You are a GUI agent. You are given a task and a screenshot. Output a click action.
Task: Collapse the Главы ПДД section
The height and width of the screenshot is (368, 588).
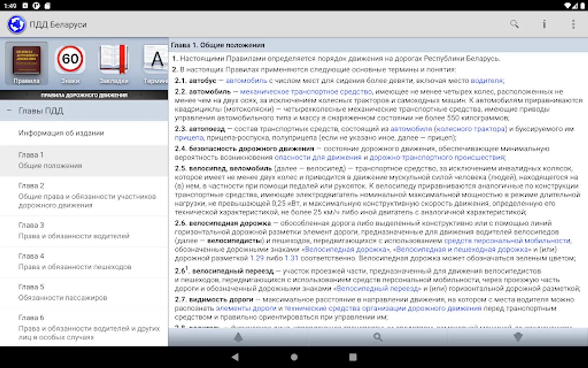(x=84, y=111)
